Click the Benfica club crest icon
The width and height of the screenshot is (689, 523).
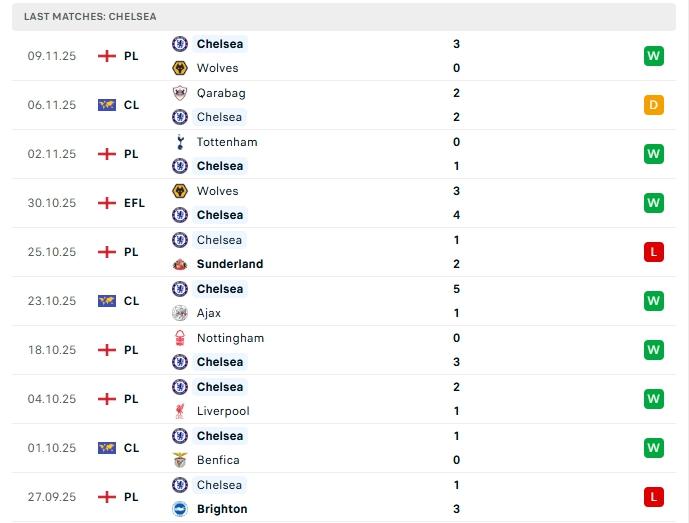[x=180, y=460]
